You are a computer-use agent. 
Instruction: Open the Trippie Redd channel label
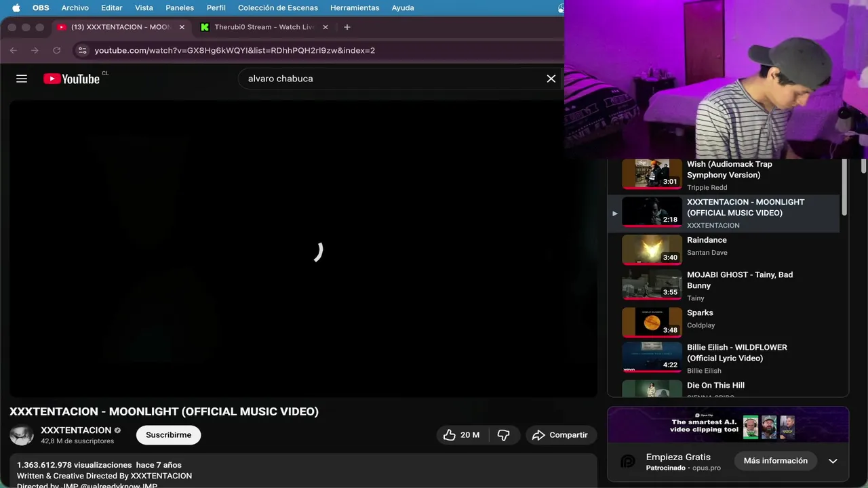707,188
